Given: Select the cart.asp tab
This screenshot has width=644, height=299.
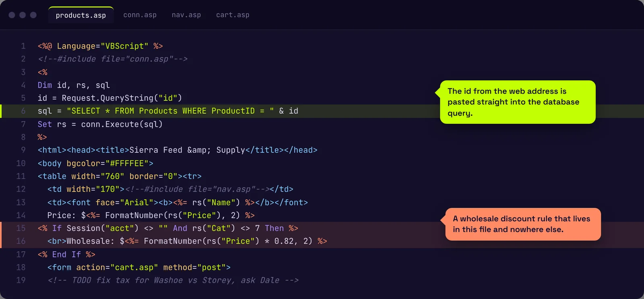Looking at the screenshot, I should coord(233,15).
